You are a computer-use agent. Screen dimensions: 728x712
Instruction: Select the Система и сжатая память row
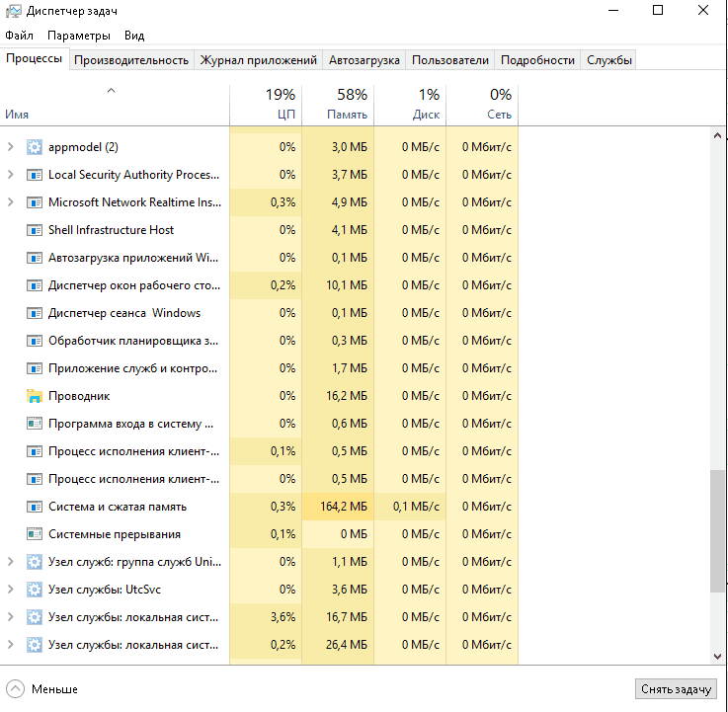point(259,507)
